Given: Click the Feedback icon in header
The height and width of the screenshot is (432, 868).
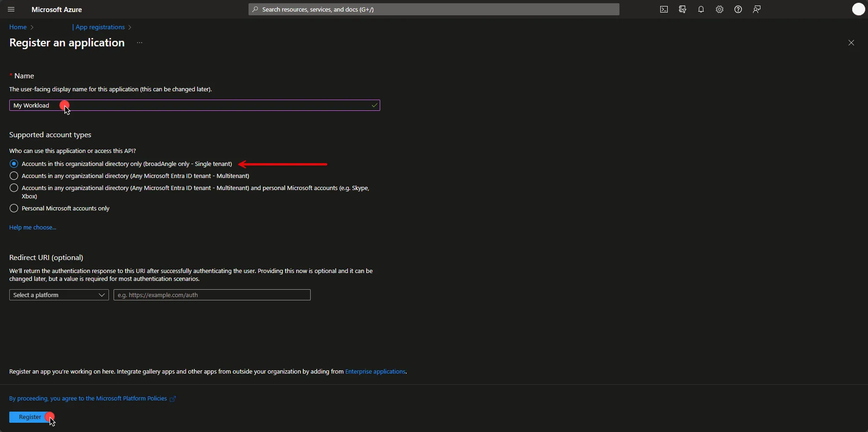Looking at the screenshot, I should pos(757,9).
